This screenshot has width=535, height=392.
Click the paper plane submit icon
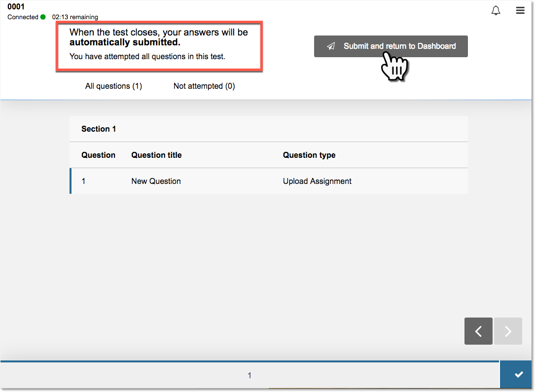coord(331,46)
